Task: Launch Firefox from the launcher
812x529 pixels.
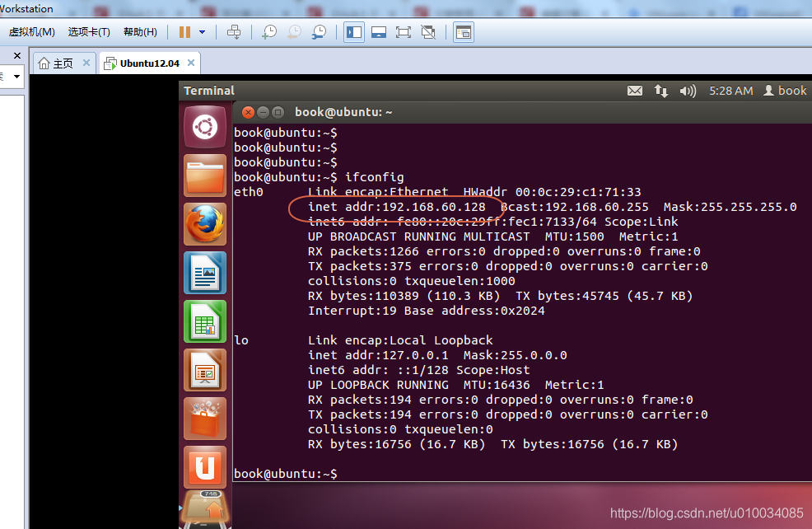Action: (x=205, y=224)
